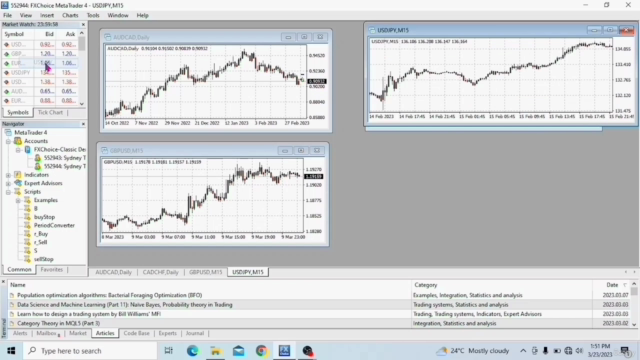The image size is (640, 360).
Task: Click the Windows Start button
Action: coord(11,351)
